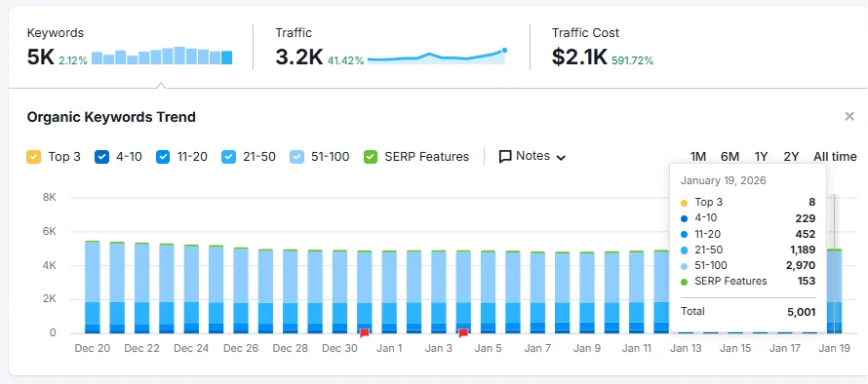Click the Jan 19 bar in chart

[834, 291]
